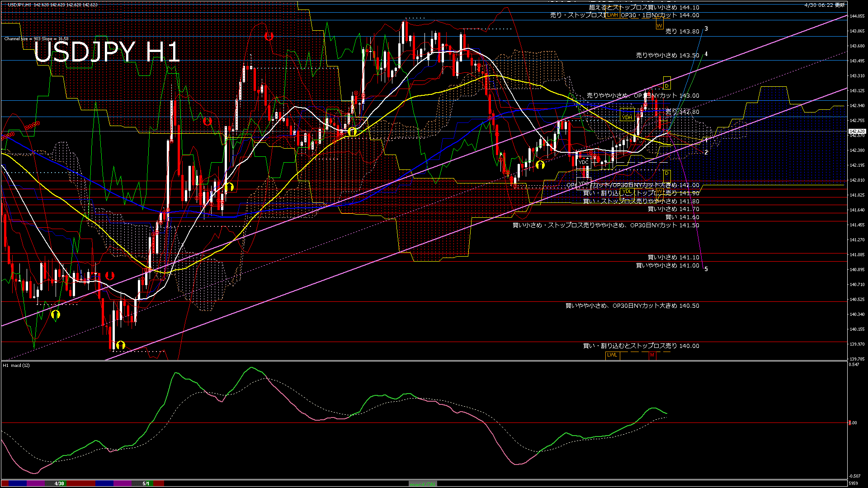Click the 'H1 macd (12)' indicator label
Screen dimensions: 868x488
16,365
